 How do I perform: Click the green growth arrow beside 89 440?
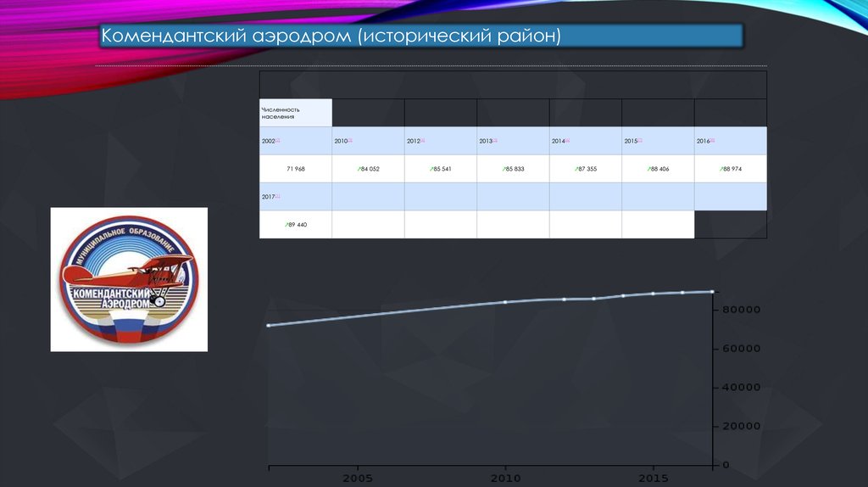[x=287, y=224]
